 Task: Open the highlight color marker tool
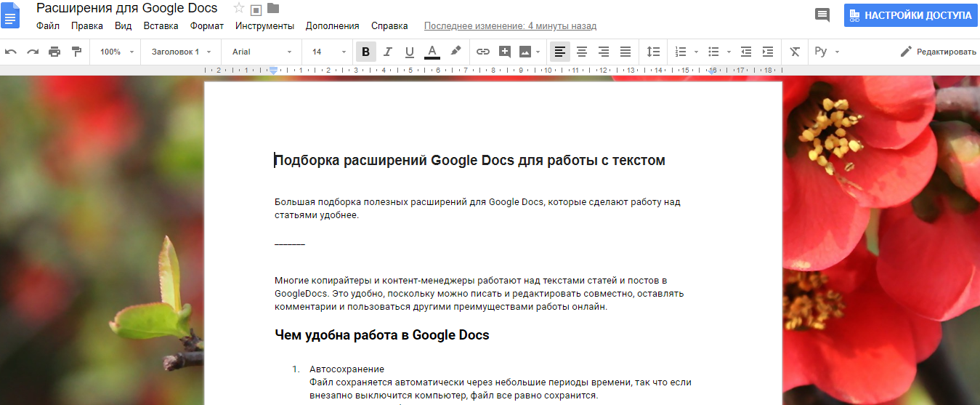(x=455, y=52)
